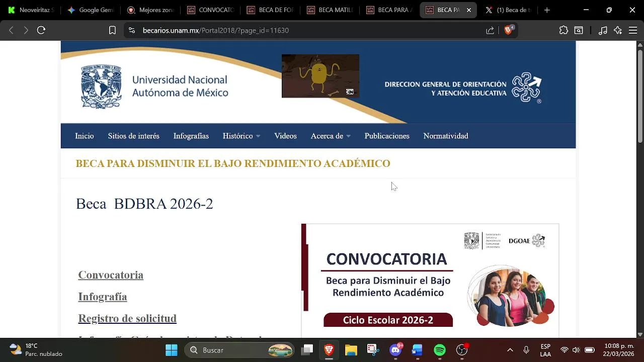Open the Infografía link
Image resolution: width=644 pixels, height=362 pixels.
click(x=103, y=297)
